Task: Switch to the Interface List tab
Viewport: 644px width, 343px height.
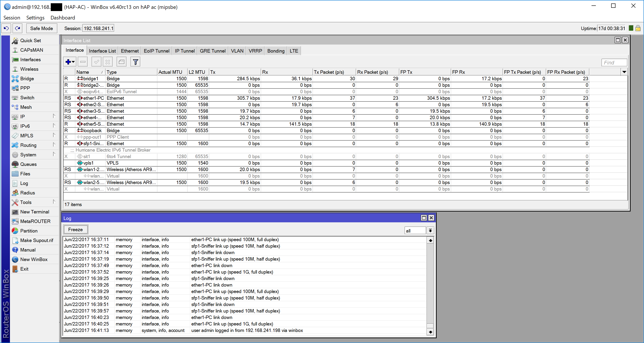Action: pyautogui.click(x=102, y=51)
